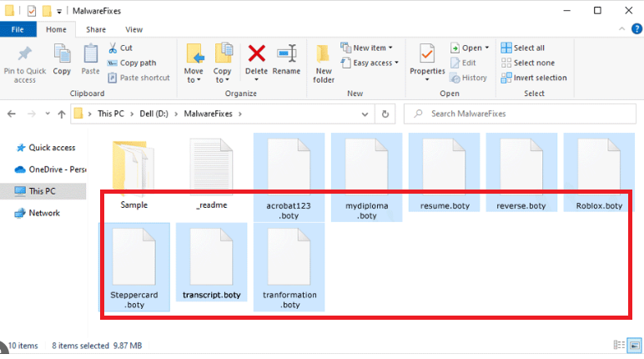Viewport: 644px width, 359px height.
Task: Select all items in folder
Action: 523,48
